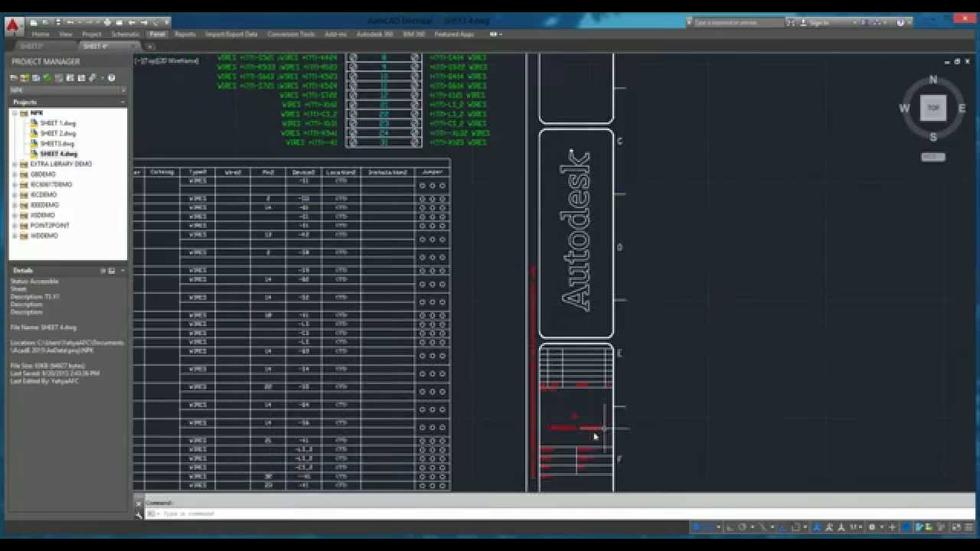Go to previous project drawing arrow

[x=131, y=22]
